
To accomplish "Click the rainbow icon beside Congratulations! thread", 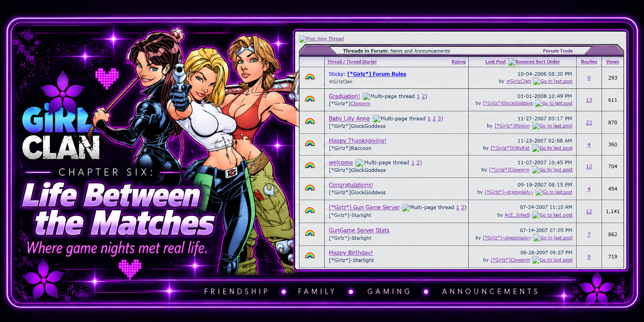I will click(310, 188).
